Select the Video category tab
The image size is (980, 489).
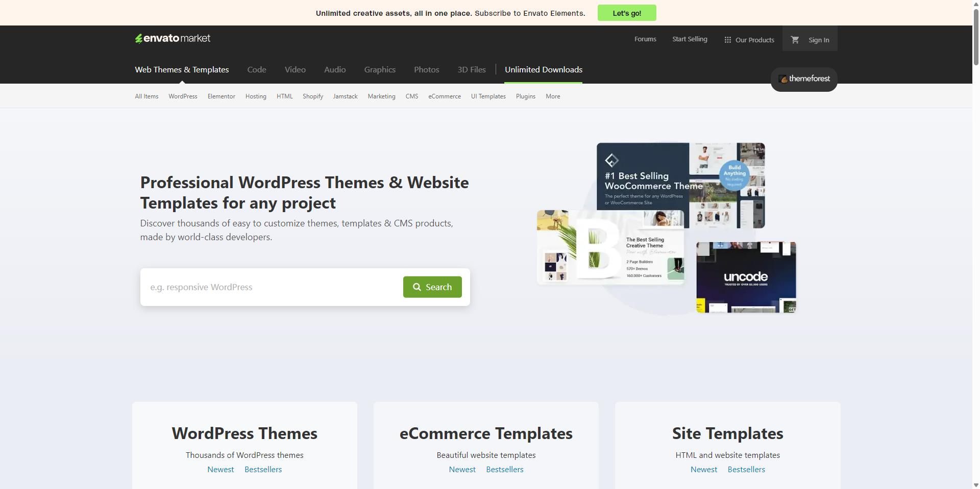point(295,70)
